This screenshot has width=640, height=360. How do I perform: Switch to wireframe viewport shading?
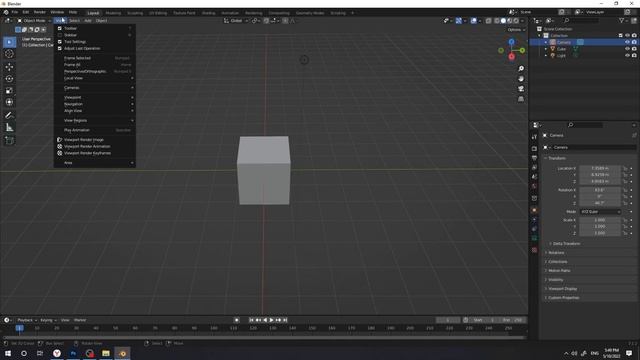coord(497,21)
